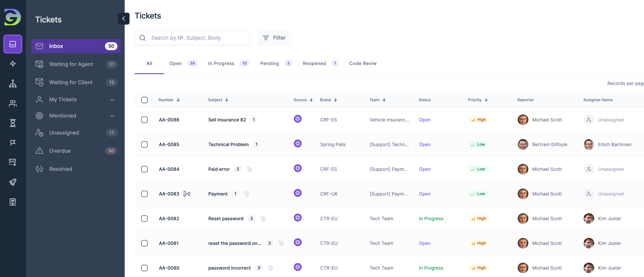Screen dimensions: 644x277
Task: Check the box for ticket AA-0085
Action: (144, 144)
